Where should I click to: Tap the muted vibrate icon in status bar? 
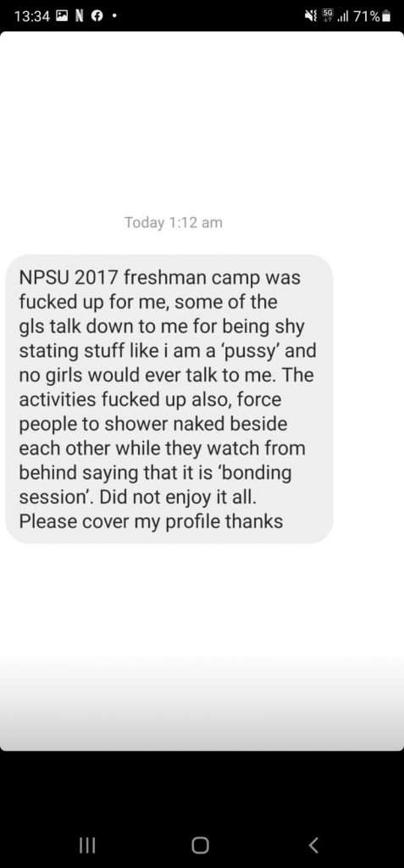pos(310,16)
